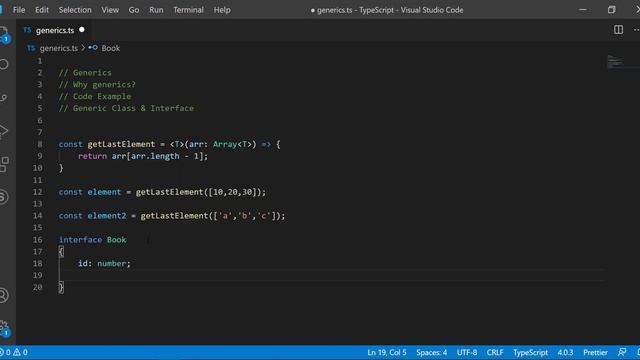Change file encoding UTF-8
640x360 pixels.
(467, 352)
